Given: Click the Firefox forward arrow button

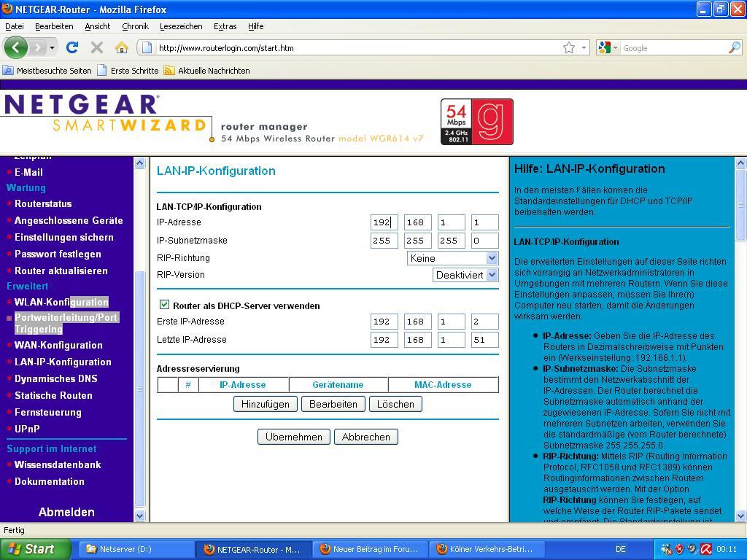Looking at the screenshot, I should [x=37, y=47].
